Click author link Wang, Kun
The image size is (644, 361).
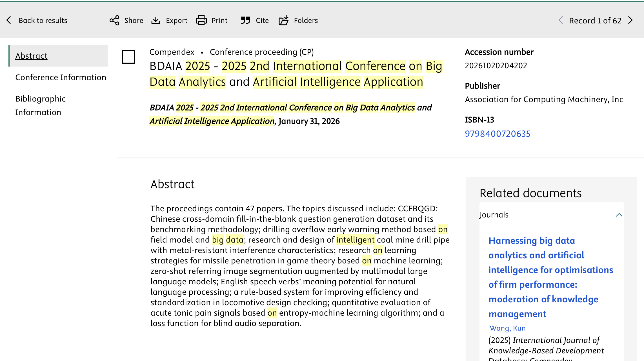[507, 328]
